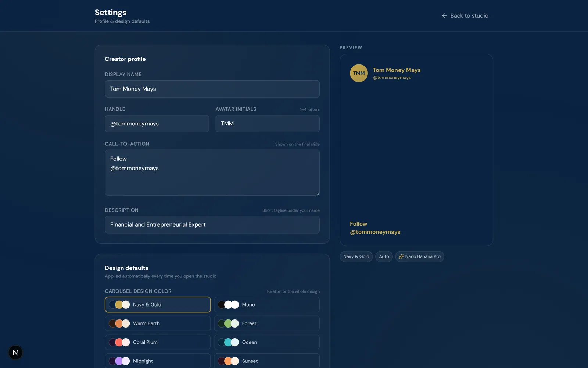This screenshot has height=368, width=588.
Task: Click the 'Palette for the whole design' hint
Action: point(293,291)
